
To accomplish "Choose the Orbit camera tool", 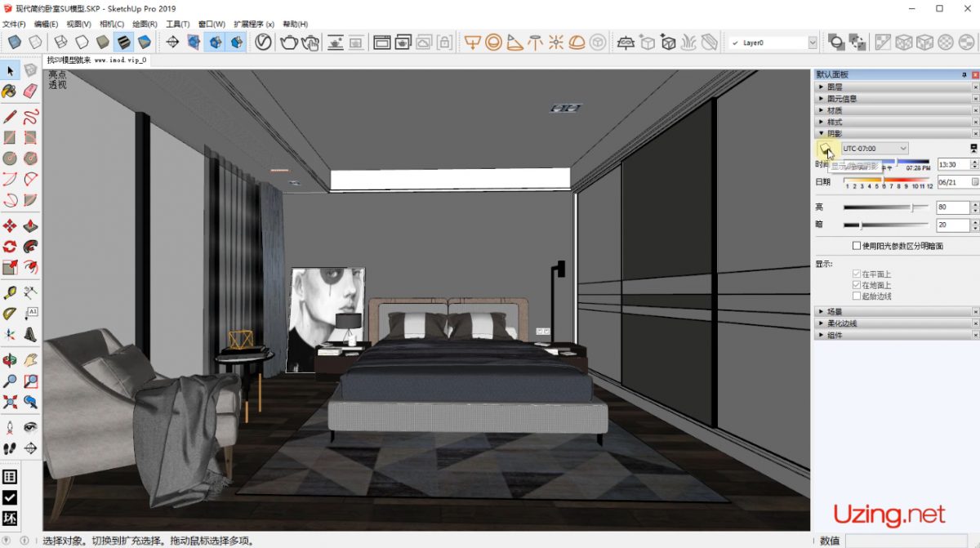I will [10, 359].
